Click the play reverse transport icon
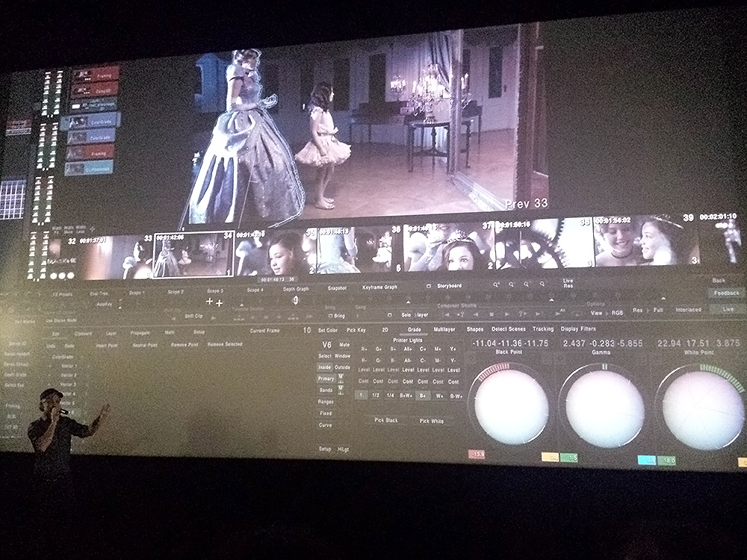Screen dimensions: 747x560 click(x=474, y=314)
